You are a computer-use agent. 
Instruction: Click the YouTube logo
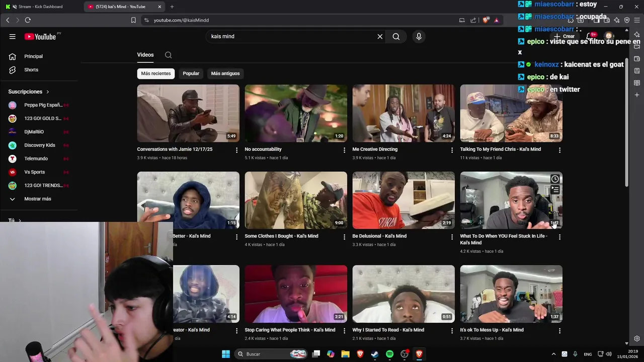(x=40, y=37)
